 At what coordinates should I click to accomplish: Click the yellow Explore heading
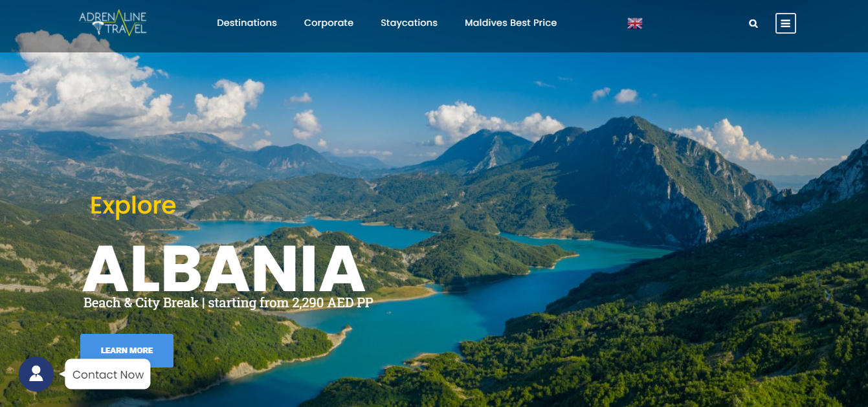click(x=133, y=206)
